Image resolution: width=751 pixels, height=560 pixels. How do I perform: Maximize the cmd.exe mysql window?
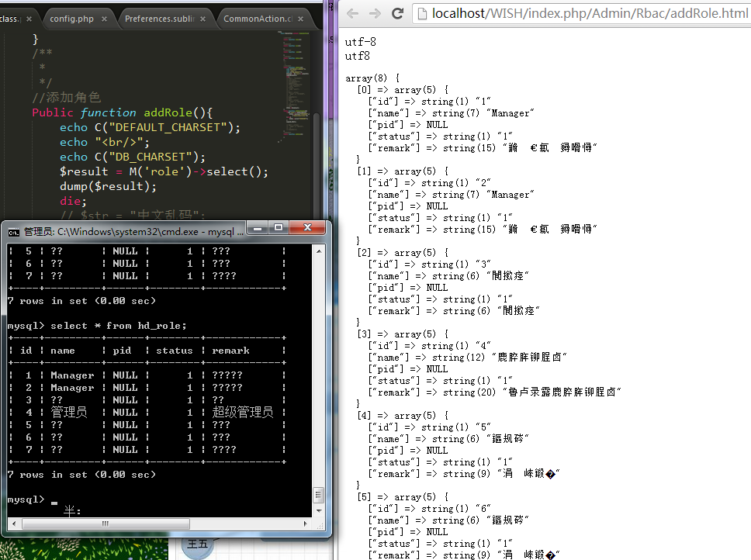pyautogui.click(x=279, y=228)
